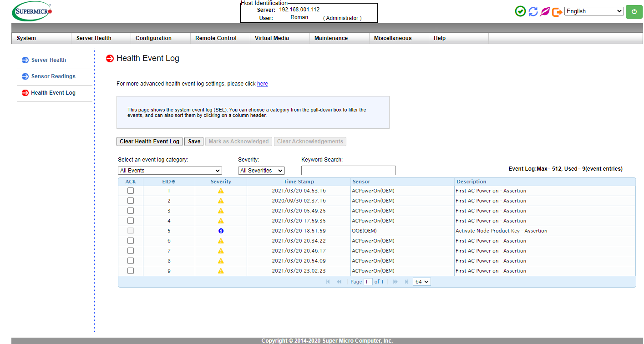
Task: Go to last page pager icon
Action: tap(406, 282)
